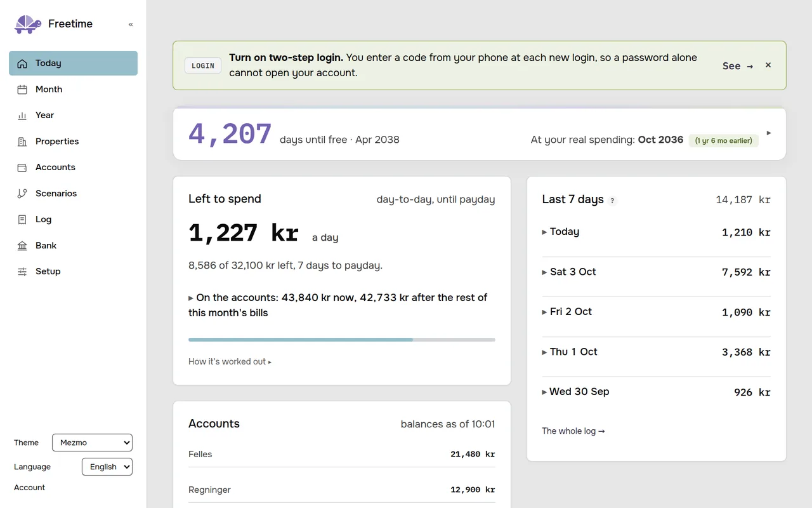Click the Freetime turtle logo

click(x=28, y=24)
